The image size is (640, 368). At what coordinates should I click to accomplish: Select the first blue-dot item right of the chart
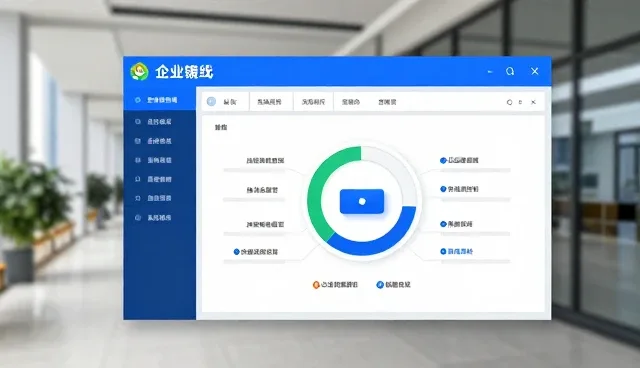pos(459,160)
